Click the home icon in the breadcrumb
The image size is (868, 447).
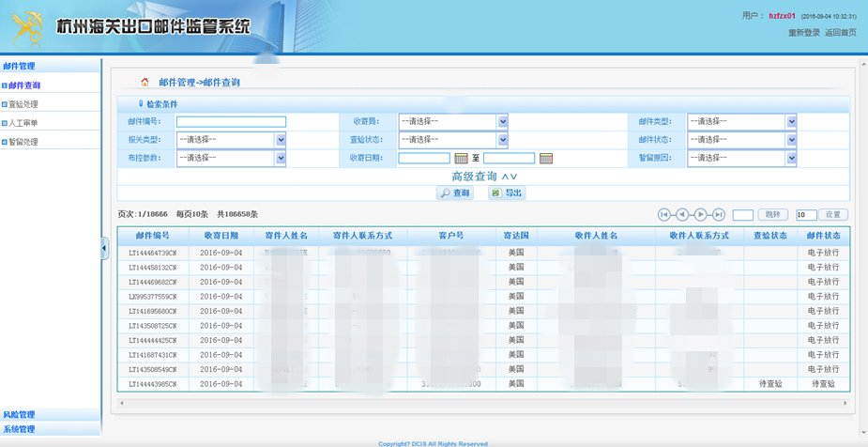click(x=145, y=83)
